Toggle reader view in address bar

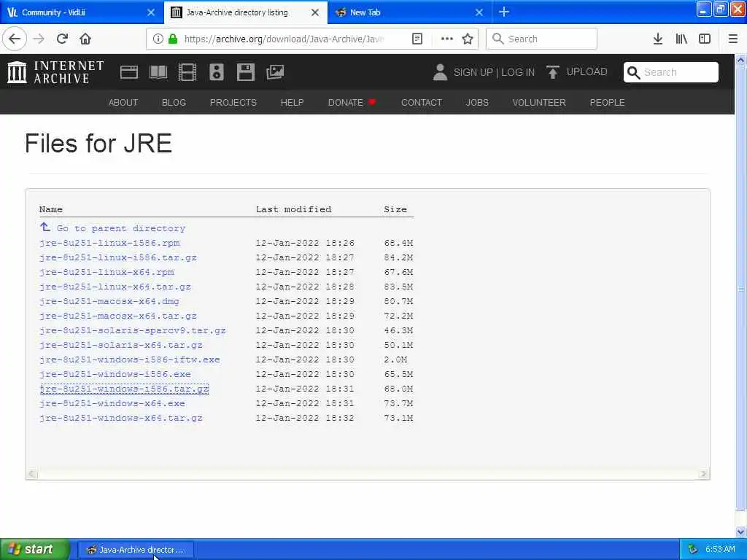point(417,39)
